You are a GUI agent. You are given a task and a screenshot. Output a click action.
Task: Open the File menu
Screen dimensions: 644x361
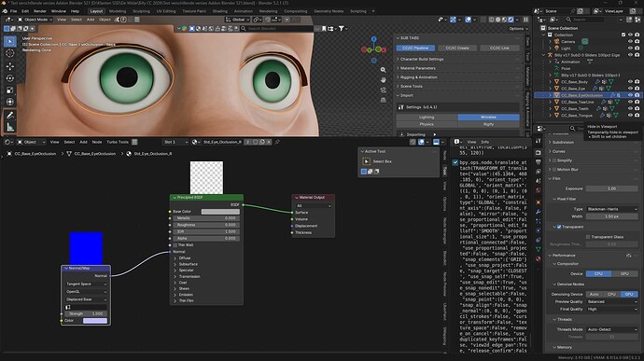pos(14,11)
